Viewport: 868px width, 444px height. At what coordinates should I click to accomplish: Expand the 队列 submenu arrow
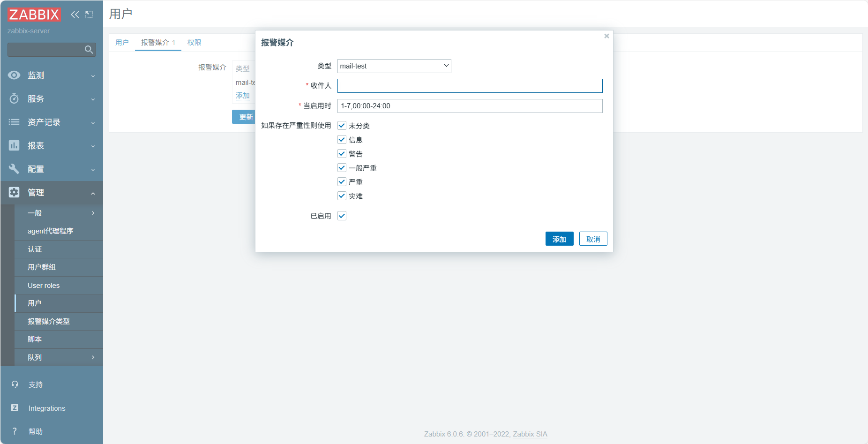[93, 357]
